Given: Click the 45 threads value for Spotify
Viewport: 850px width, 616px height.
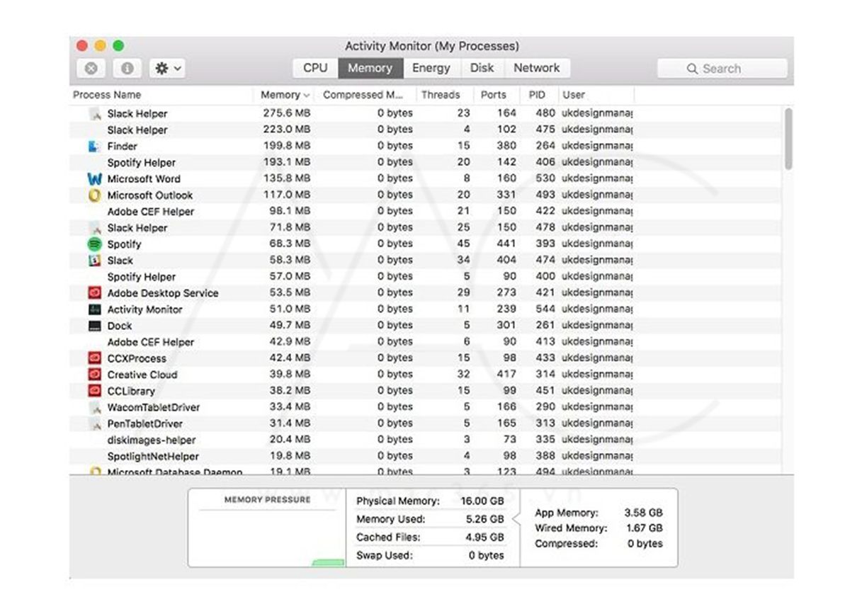Looking at the screenshot, I should coord(463,244).
